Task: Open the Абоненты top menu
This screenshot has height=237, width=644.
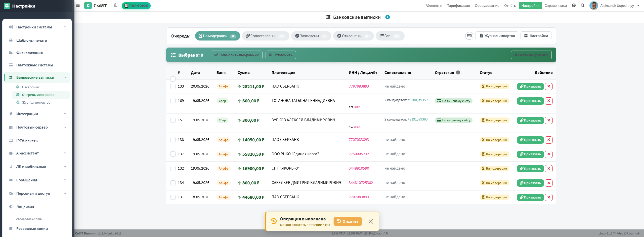Action: 434,6
